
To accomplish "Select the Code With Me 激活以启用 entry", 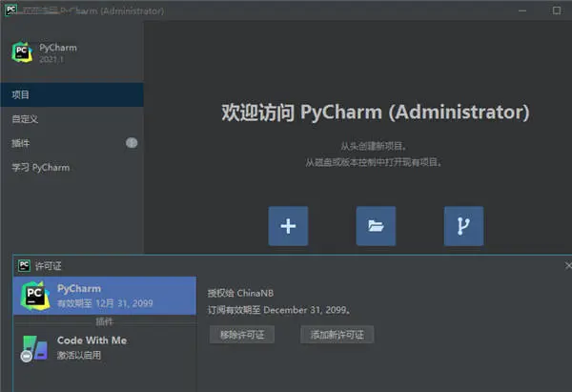I will pyautogui.click(x=103, y=348).
